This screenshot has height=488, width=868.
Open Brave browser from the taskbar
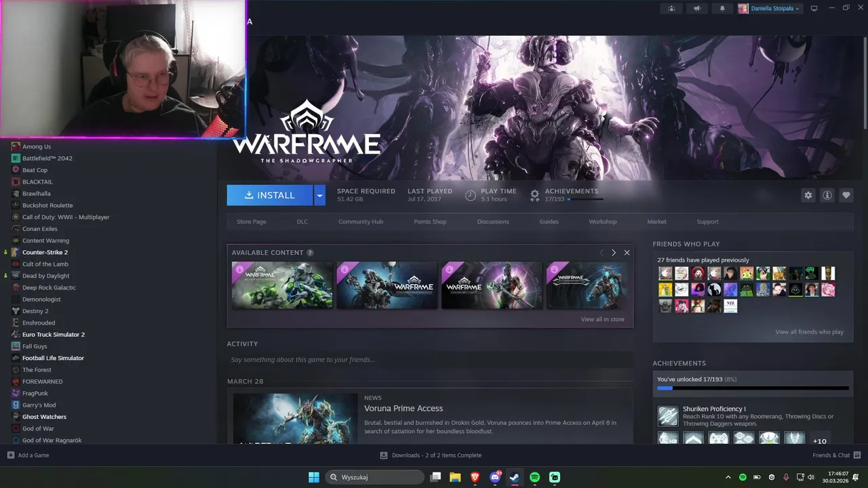pos(475,477)
